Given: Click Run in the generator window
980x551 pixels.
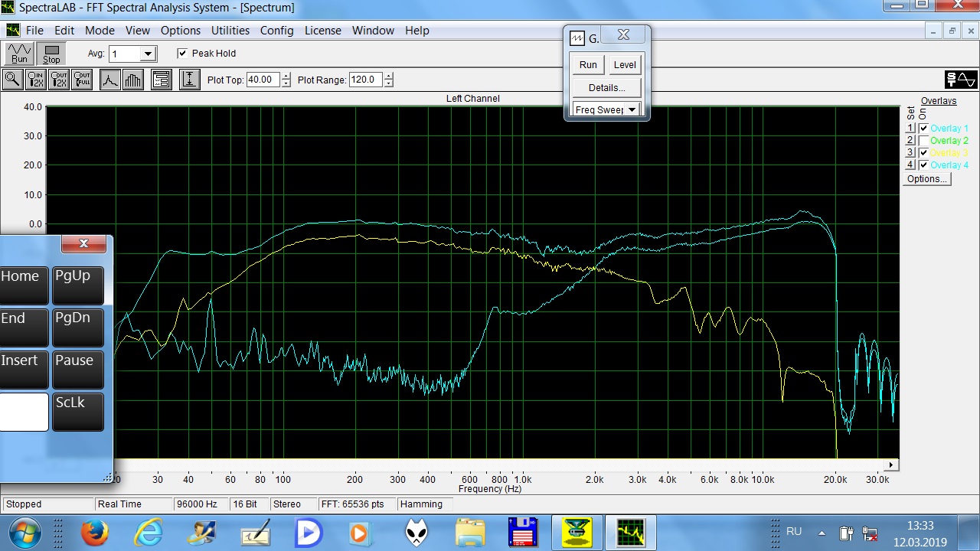Looking at the screenshot, I should [588, 65].
